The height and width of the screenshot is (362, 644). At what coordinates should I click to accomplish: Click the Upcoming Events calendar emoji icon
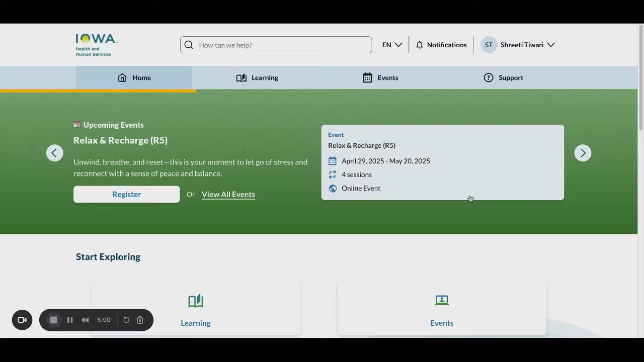[x=77, y=125]
